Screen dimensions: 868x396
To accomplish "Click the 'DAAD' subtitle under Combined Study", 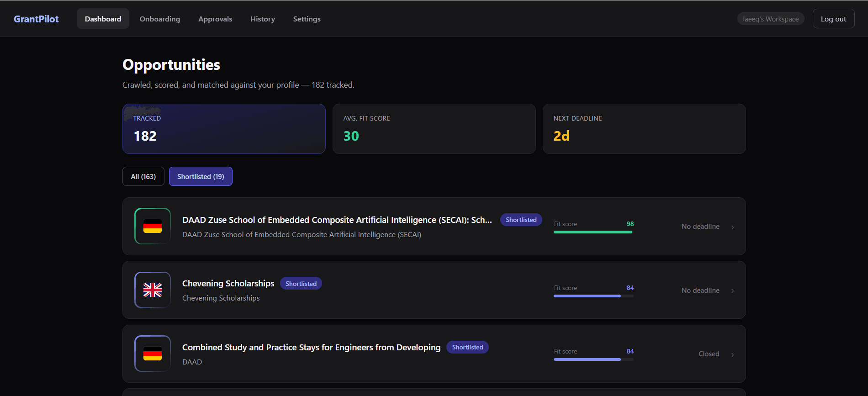I will (x=192, y=362).
